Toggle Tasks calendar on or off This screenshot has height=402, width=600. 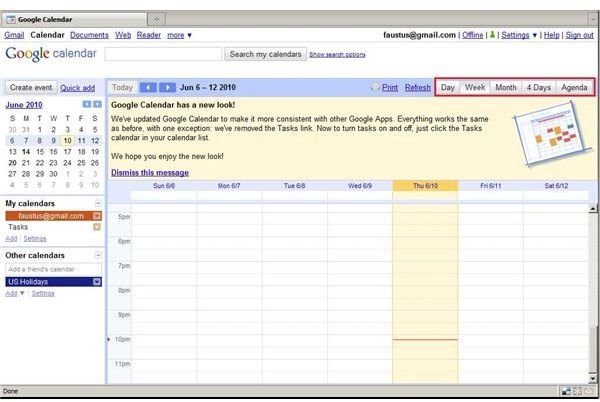click(x=18, y=227)
